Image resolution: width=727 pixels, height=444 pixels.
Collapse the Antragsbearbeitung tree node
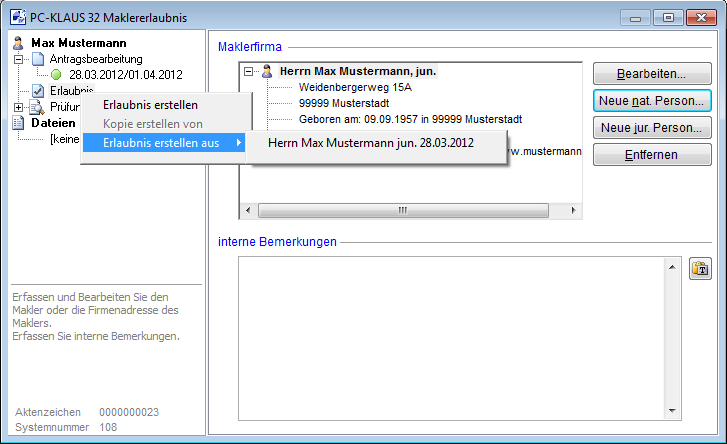[19, 59]
